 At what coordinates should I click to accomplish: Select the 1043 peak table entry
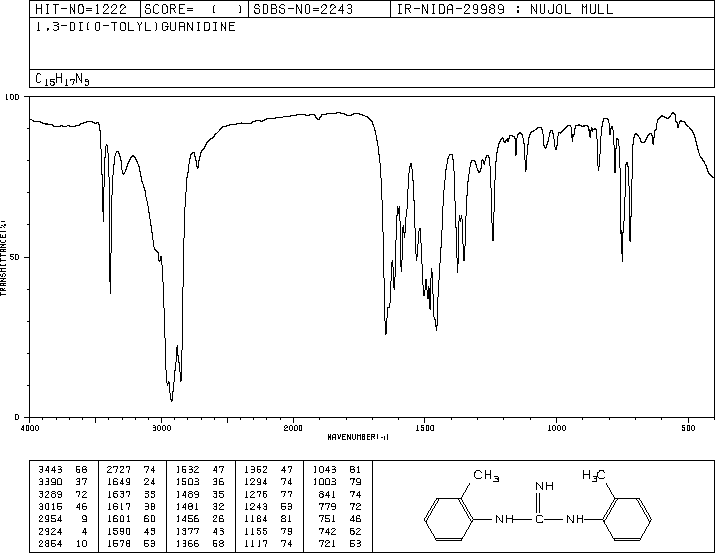click(337, 470)
